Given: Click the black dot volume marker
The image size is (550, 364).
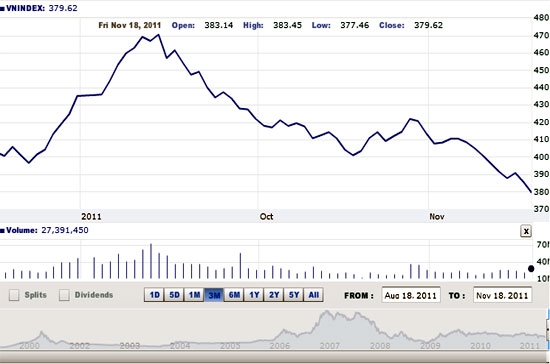Looking at the screenshot, I should click(x=531, y=269).
